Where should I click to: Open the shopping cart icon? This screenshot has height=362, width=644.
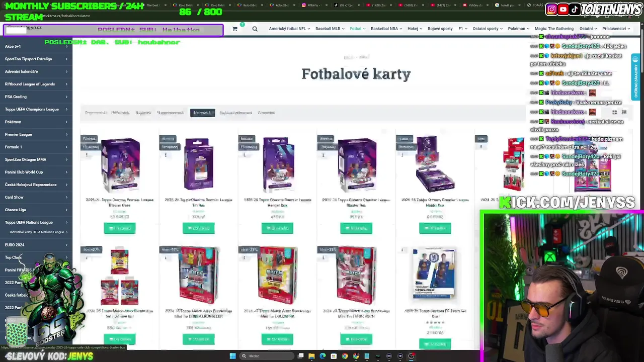235,29
